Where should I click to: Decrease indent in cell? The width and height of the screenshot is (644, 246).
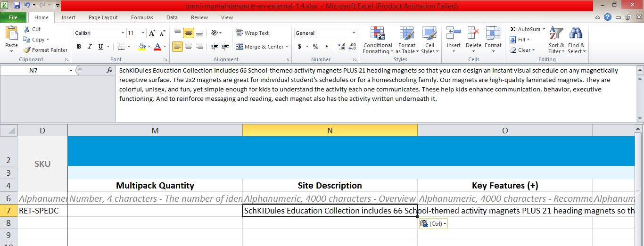coord(215,47)
